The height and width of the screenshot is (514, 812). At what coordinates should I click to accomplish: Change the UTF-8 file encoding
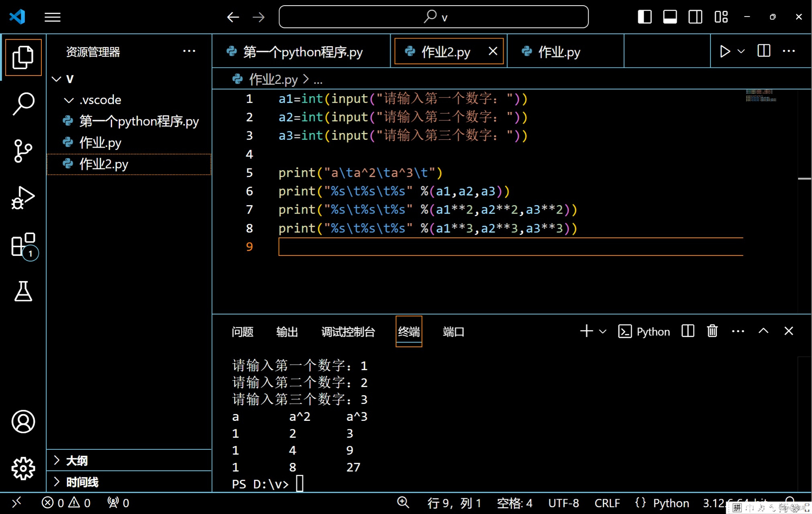[563, 503]
